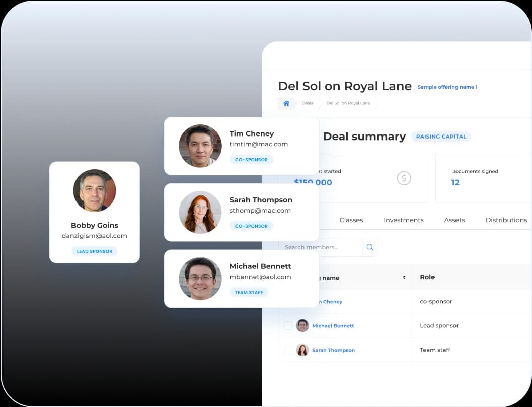Tick the checkbox beside Michael Bennett row
Screen dimensions: 532x407
pos(288,326)
